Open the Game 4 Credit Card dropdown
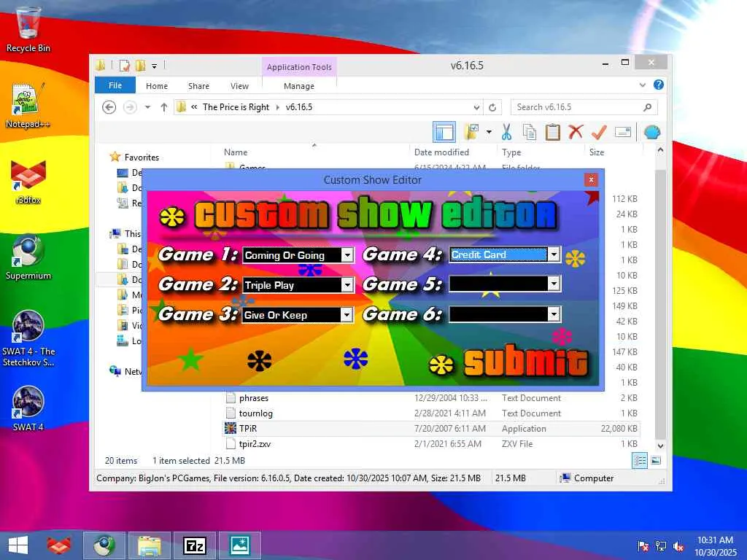Viewport: 747px width, 560px height. point(554,254)
